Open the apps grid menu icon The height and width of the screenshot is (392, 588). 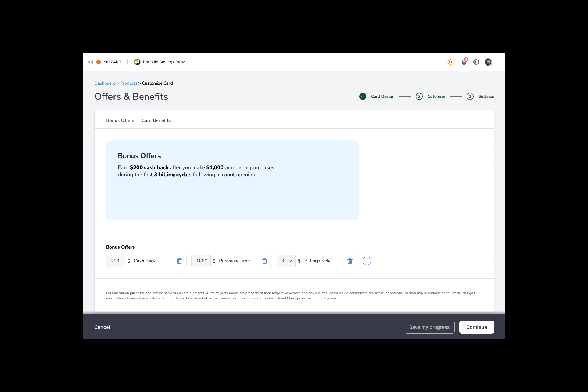pyautogui.click(x=90, y=62)
